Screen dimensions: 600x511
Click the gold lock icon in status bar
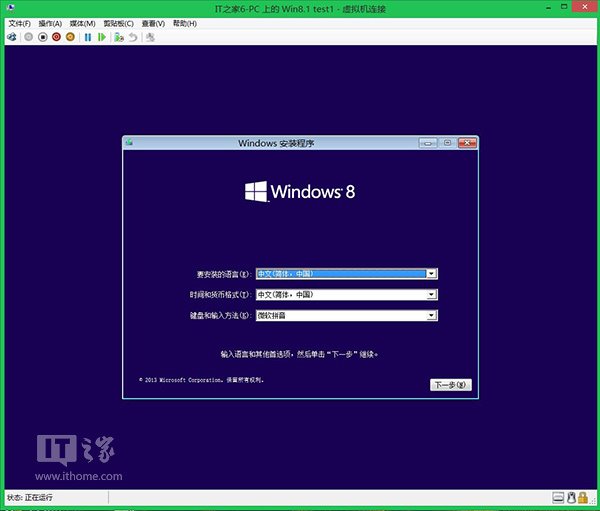pos(583,498)
